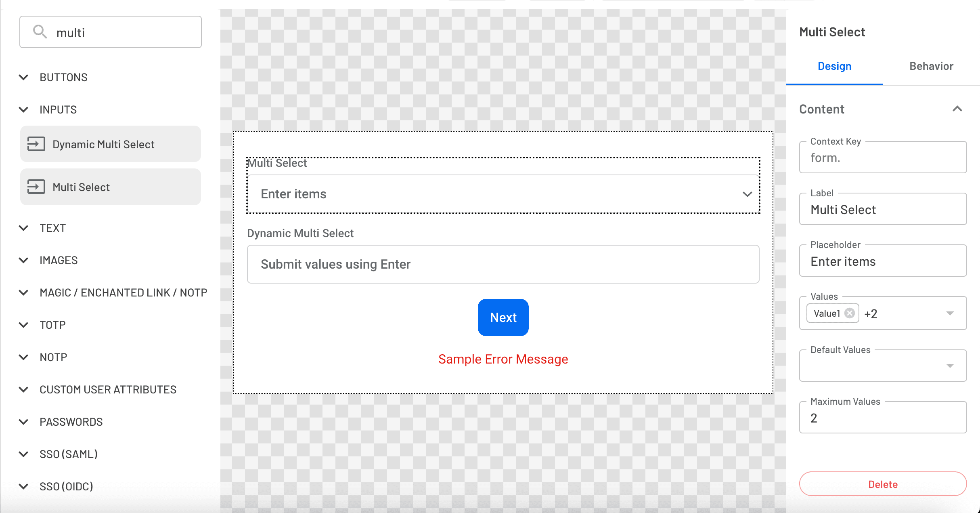
Task: Click the Delete button
Action: 883,484
